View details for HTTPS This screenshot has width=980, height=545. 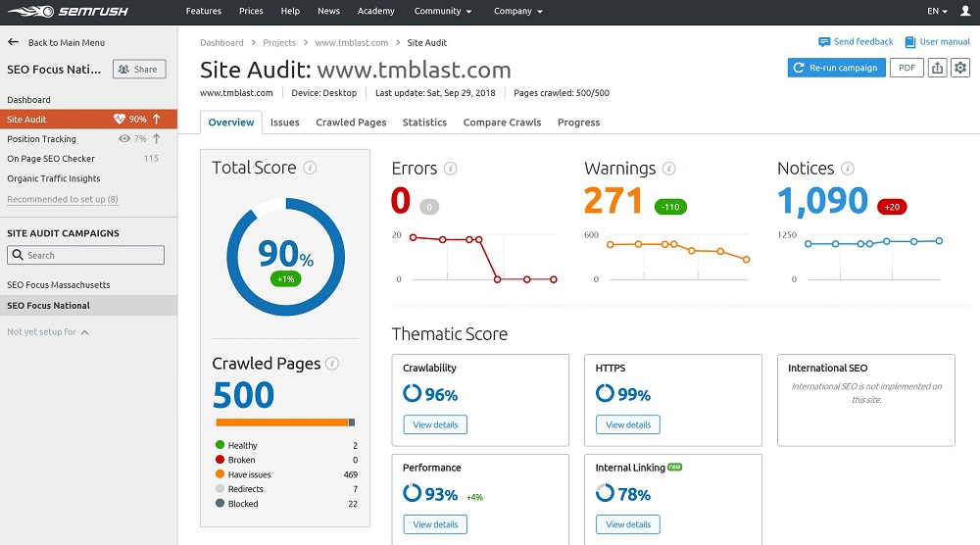coord(627,424)
